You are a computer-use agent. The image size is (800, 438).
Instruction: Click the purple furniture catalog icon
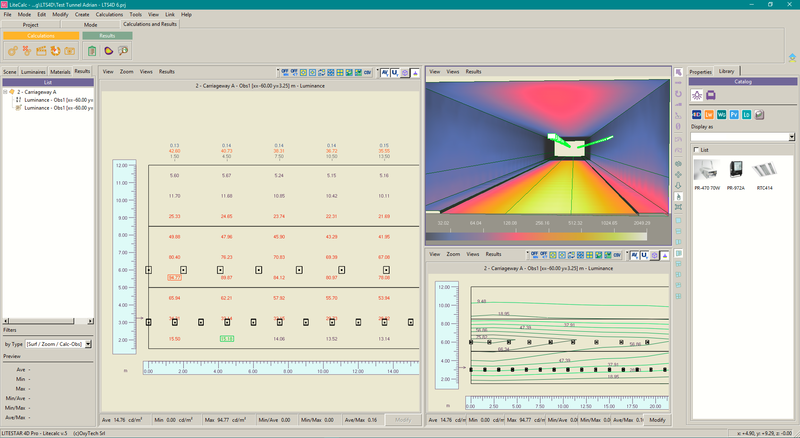(x=711, y=95)
